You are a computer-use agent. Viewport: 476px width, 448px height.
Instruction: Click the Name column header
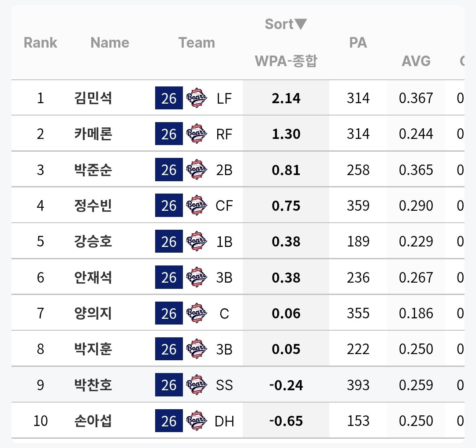(x=110, y=42)
